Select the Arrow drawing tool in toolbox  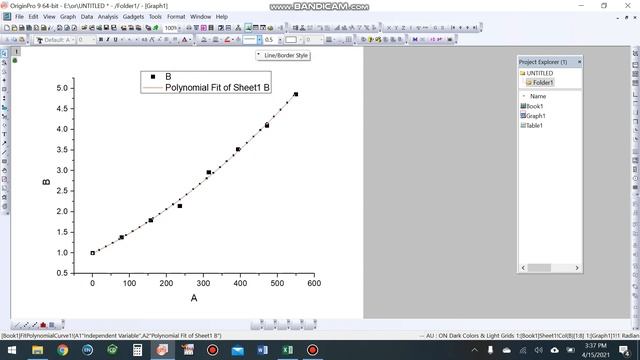coord(4,143)
